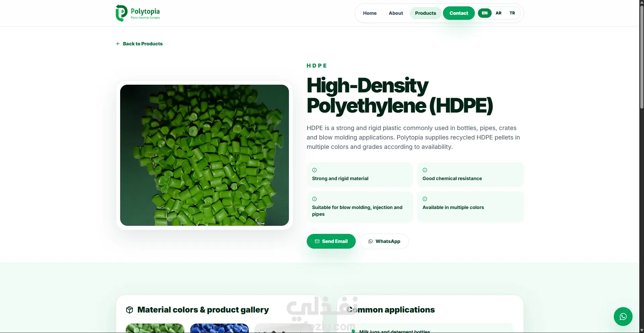The width and height of the screenshot is (644, 333).
Task: Select the green pellets gallery thumbnail
Action: 155,328
